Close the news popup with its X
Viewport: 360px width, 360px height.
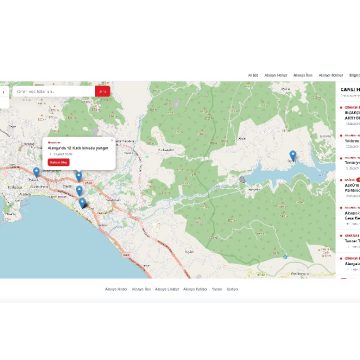[112, 140]
